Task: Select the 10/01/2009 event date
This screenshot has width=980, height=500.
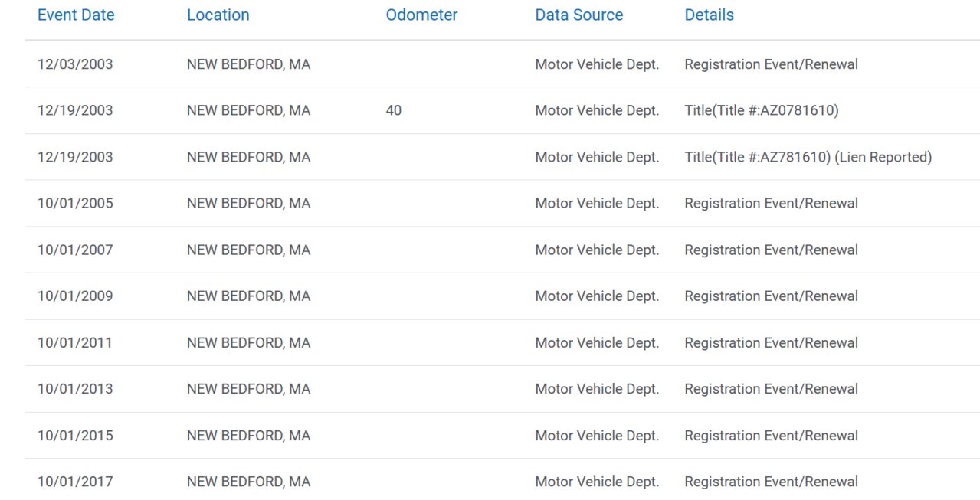Action: pyautogui.click(x=75, y=296)
